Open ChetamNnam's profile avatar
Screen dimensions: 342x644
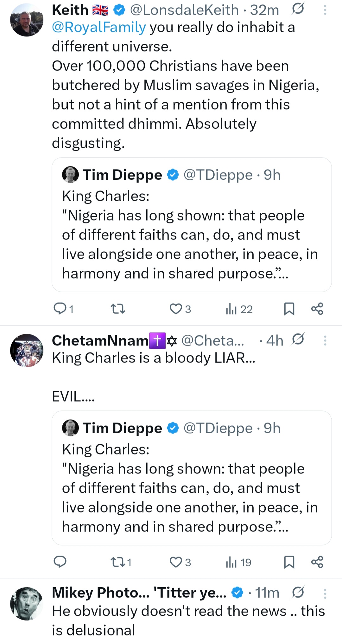[27, 350]
